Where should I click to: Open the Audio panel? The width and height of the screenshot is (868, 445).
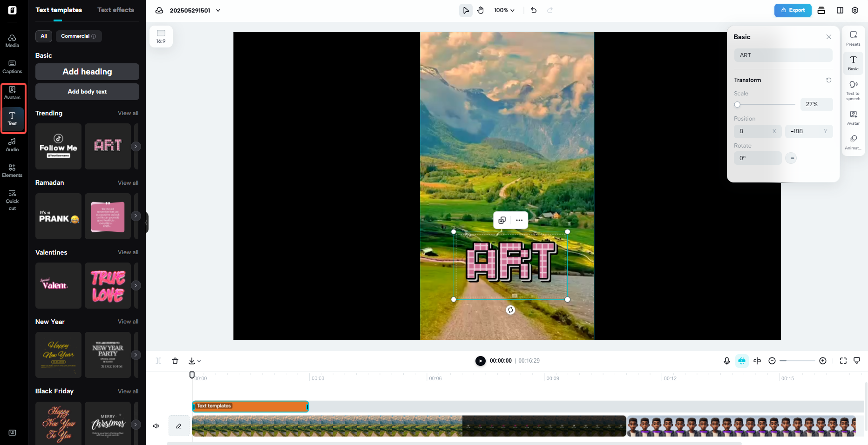pyautogui.click(x=12, y=144)
